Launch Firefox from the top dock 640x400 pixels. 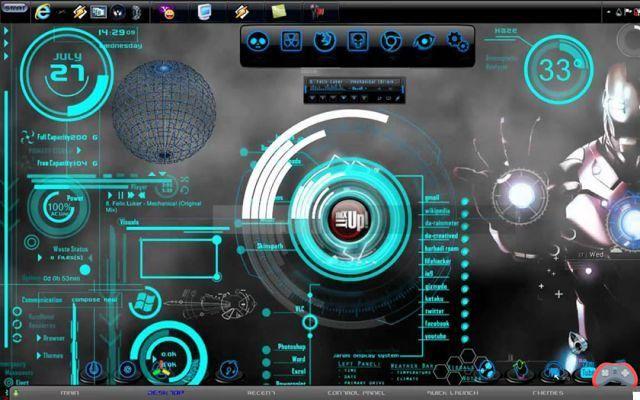[x=325, y=41]
